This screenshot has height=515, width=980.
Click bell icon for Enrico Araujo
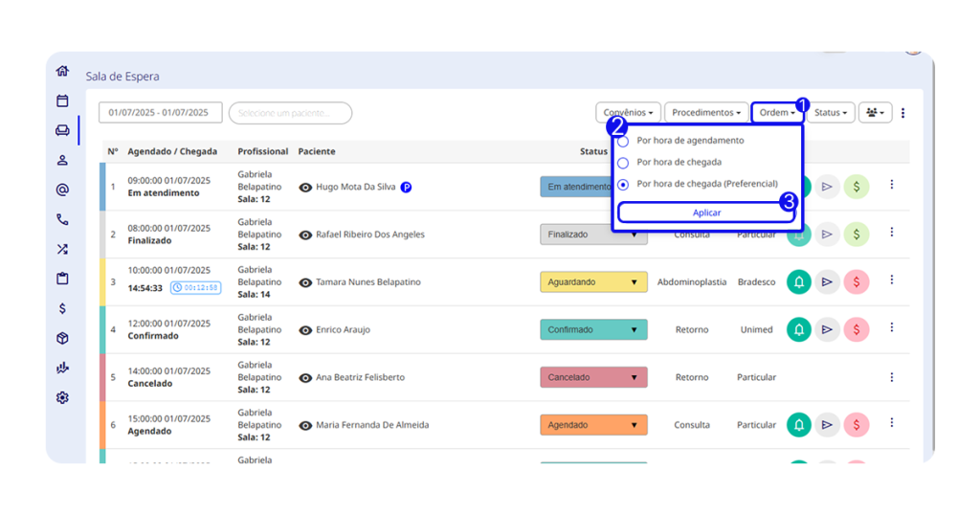[799, 329]
